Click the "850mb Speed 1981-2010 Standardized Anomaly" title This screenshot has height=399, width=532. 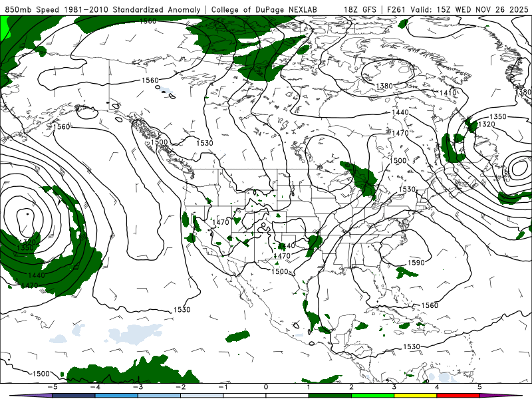click(x=102, y=9)
